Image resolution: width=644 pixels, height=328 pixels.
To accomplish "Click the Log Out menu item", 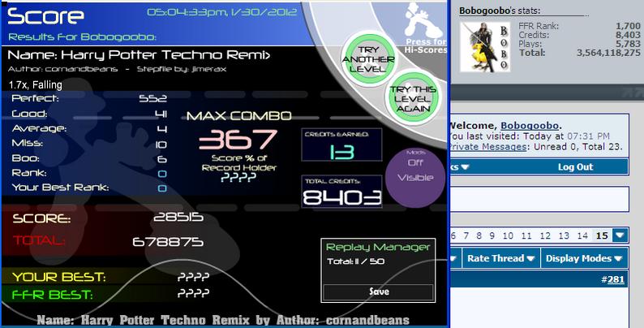I will point(575,167).
